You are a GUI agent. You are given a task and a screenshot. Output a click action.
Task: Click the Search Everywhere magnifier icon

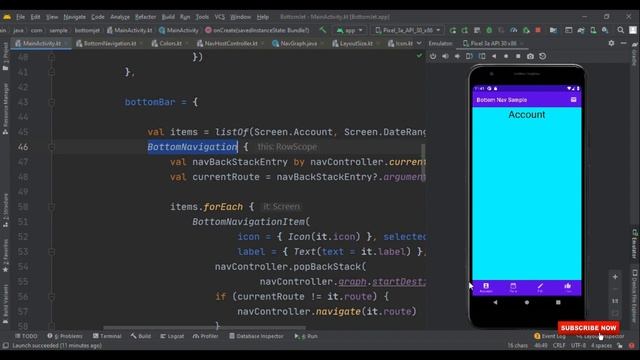[620, 30]
